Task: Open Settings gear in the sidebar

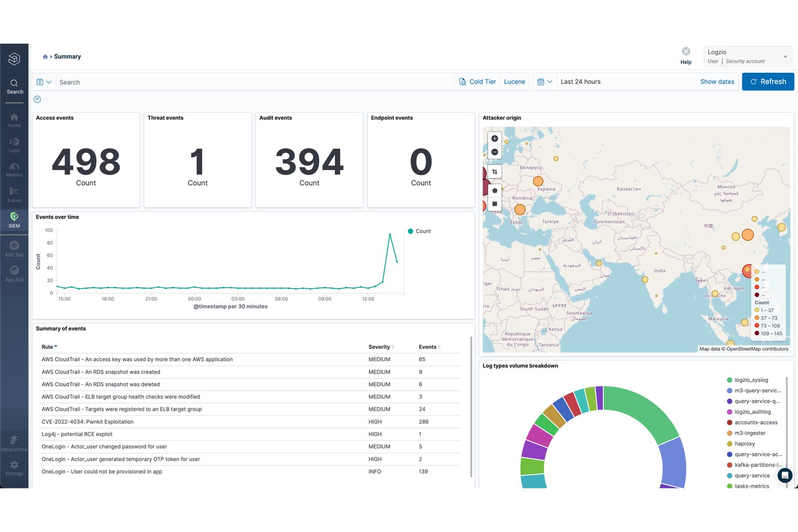Action: pos(14,468)
